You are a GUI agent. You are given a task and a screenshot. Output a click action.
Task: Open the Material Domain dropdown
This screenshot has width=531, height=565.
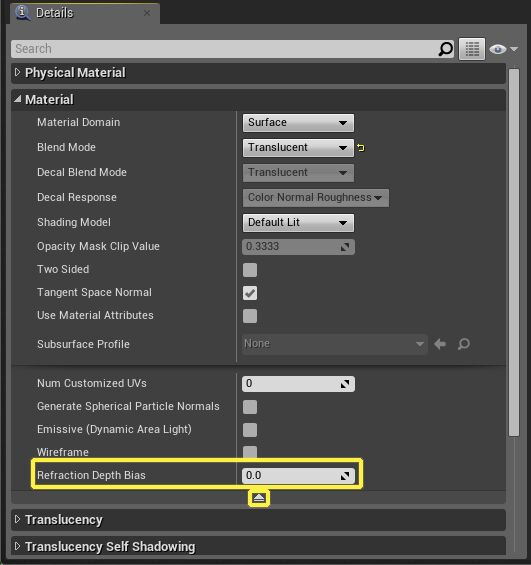click(x=298, y=123)
